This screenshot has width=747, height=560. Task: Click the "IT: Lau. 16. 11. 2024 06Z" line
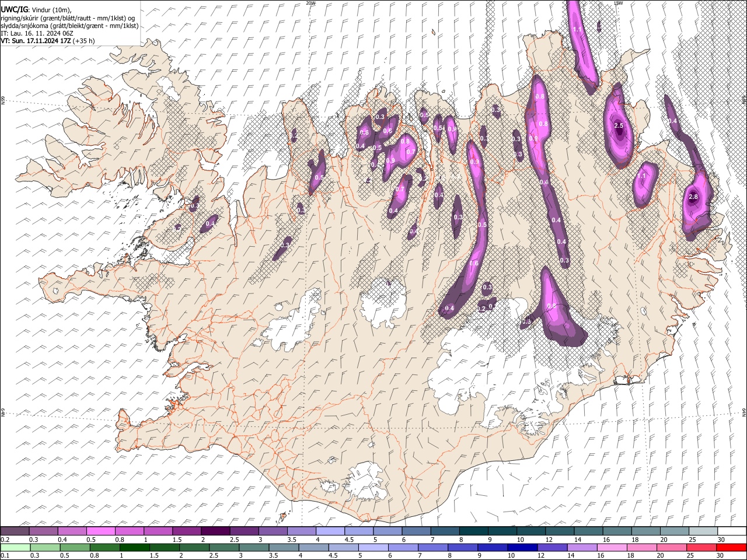[37, 33]
